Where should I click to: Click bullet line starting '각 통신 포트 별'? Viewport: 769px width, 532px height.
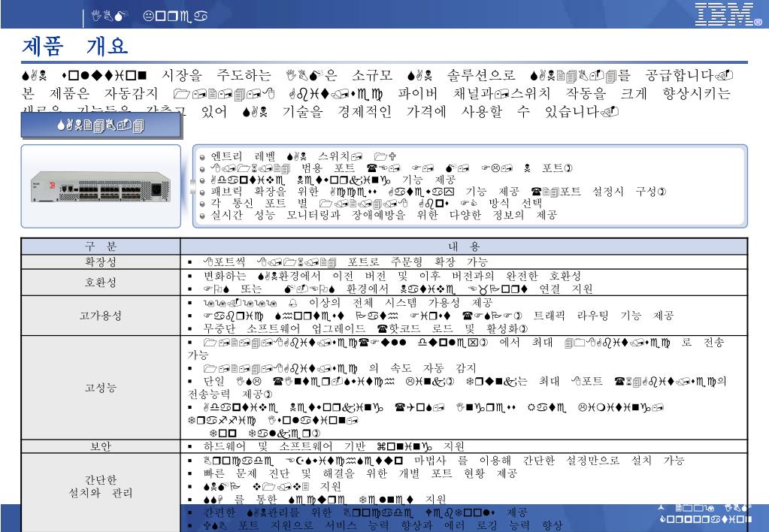(x=376, y=203)
